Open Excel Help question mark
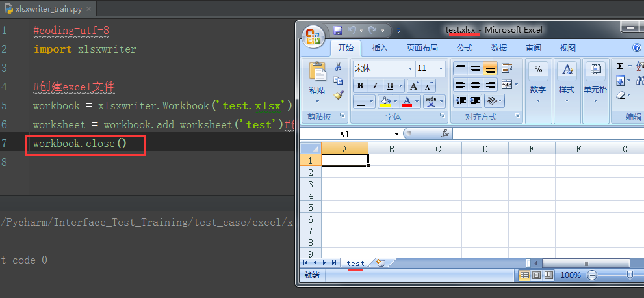This screenshot has height=298, width=644. [637, 48]
